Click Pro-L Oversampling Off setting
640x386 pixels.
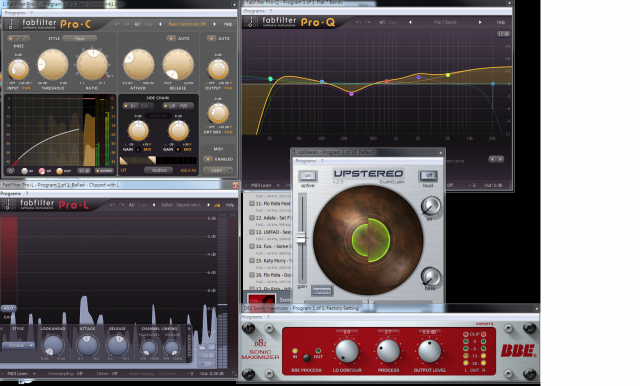coord(65,373)
